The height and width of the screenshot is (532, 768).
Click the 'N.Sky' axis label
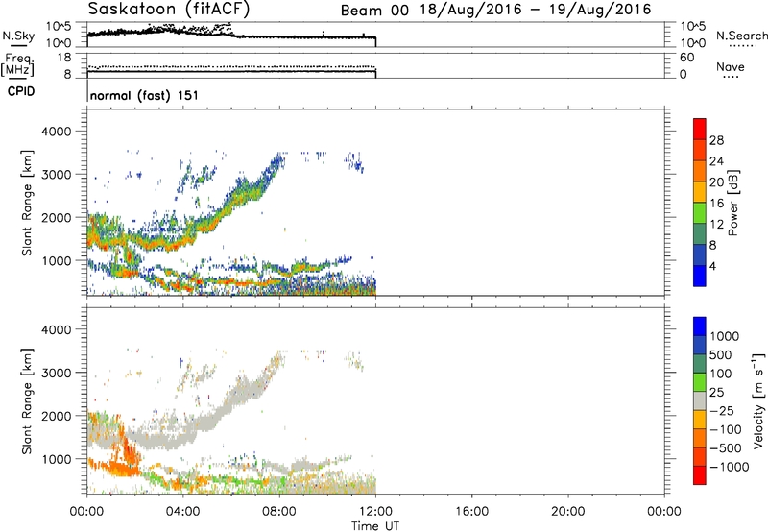(18, 36)
